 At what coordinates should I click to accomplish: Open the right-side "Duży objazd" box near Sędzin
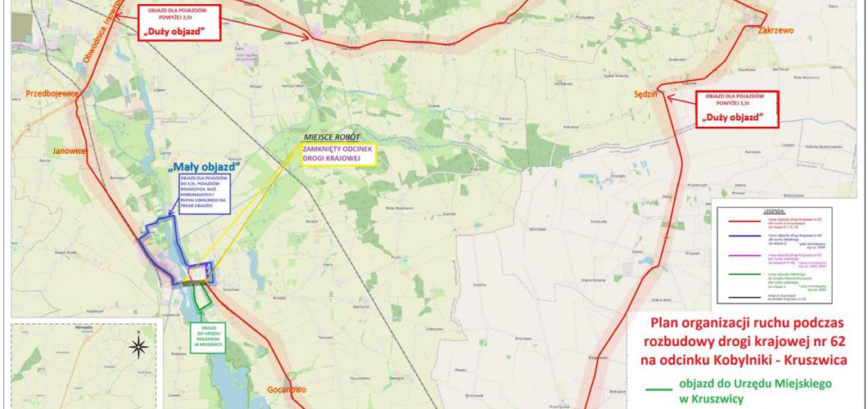[737, 110]
